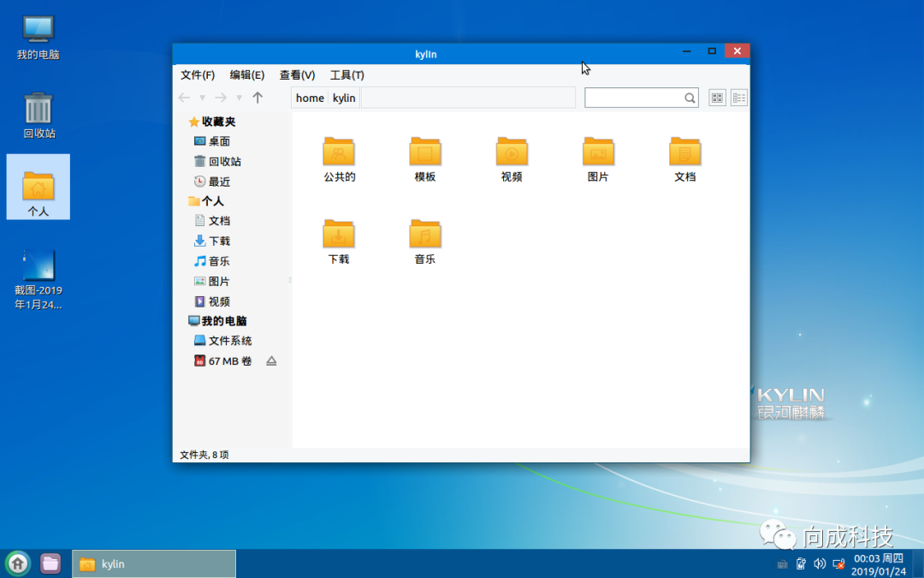
Task: Navigate up using the up-arrow icon
Action: point(258,97)
